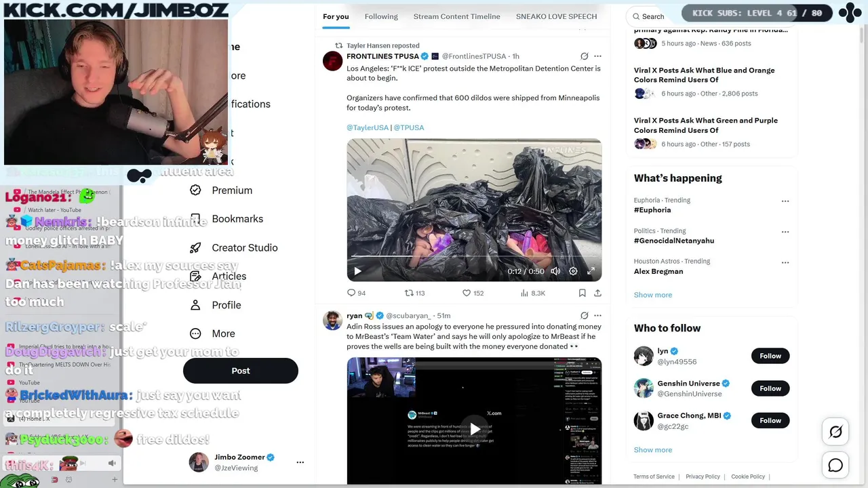Repost the FRONTLINES TPUSA post
This screenshot has height=488, width=868.
pyautogui.click(x=414, y=293)
